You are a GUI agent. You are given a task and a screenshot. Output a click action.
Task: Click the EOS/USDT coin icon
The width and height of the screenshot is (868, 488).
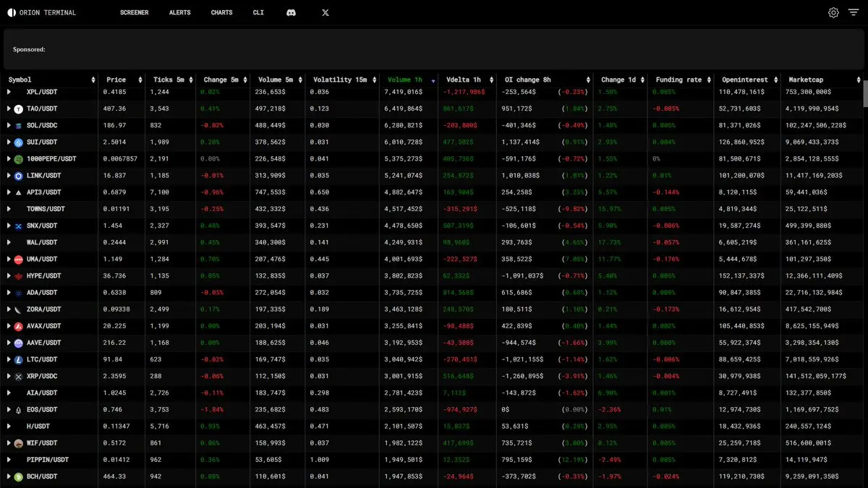tap(19, 409)
